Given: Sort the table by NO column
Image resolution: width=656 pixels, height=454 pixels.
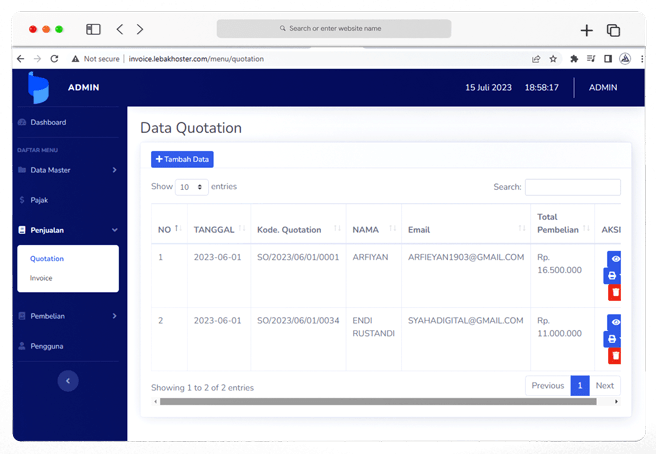Looking at the screenshot, I should (169, 229).
